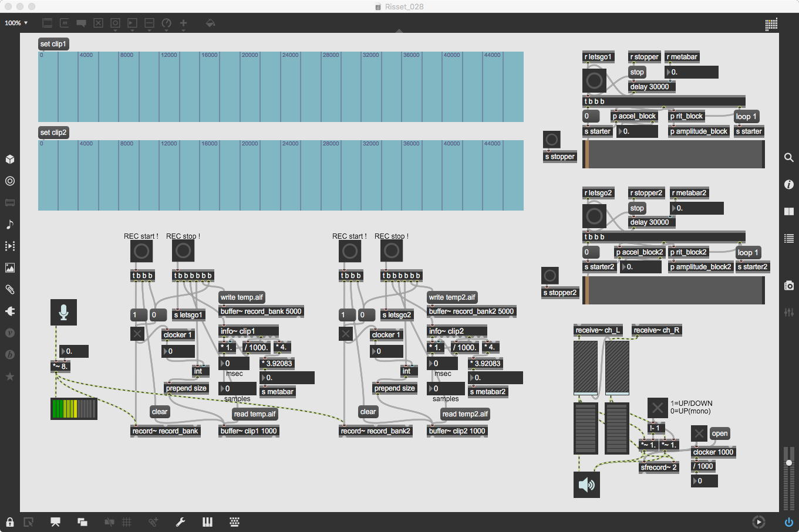Click the speaker audio output icon
Viewport: 799px width, 532px height.
coord(586,485)
